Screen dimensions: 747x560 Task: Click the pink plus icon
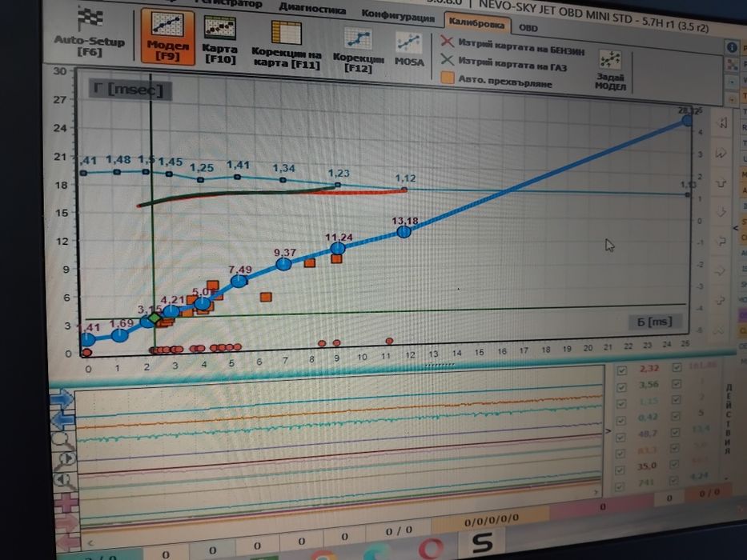point(66,503)
